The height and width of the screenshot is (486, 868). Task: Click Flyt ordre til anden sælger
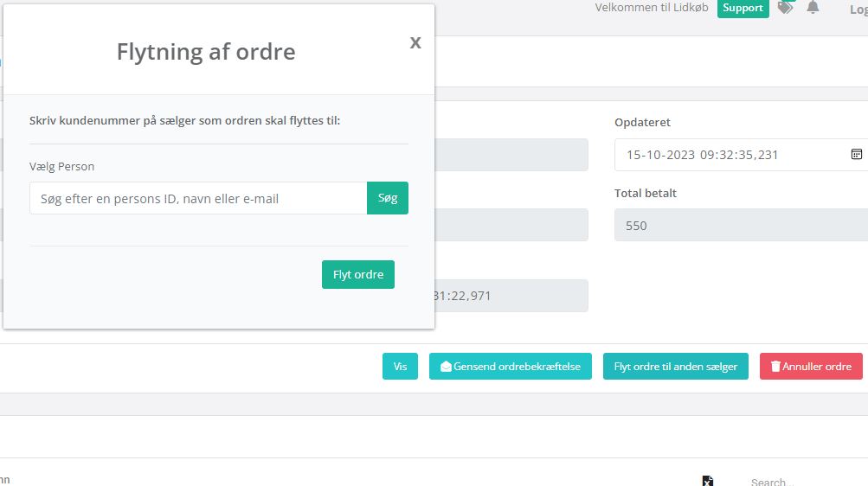[x=675, y=366]
